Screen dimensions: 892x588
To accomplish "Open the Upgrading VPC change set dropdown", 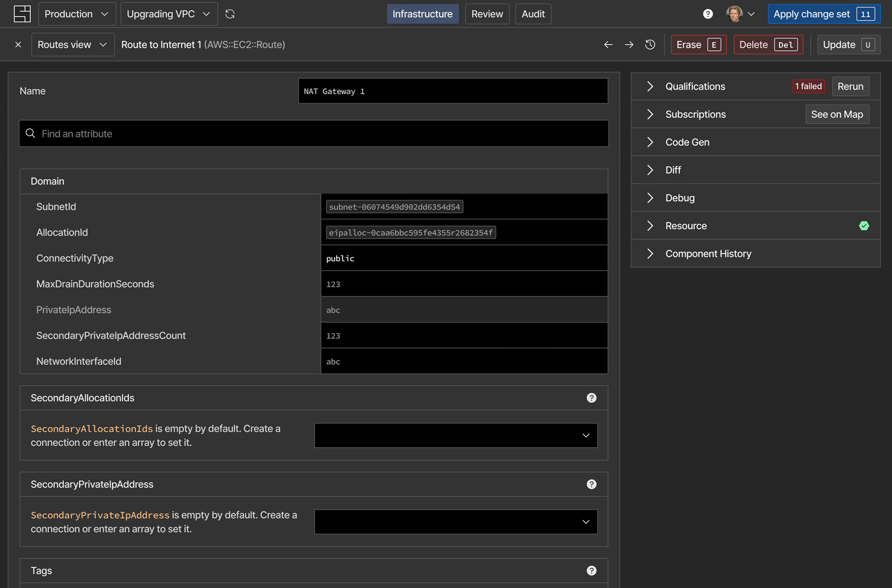I will 169,14.
